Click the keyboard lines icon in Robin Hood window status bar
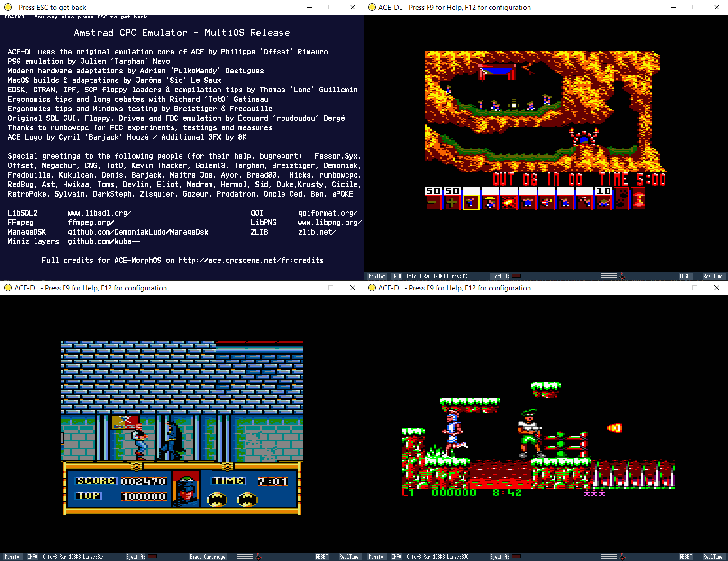Screen dimensions: 728x561 tap(609, 557)
